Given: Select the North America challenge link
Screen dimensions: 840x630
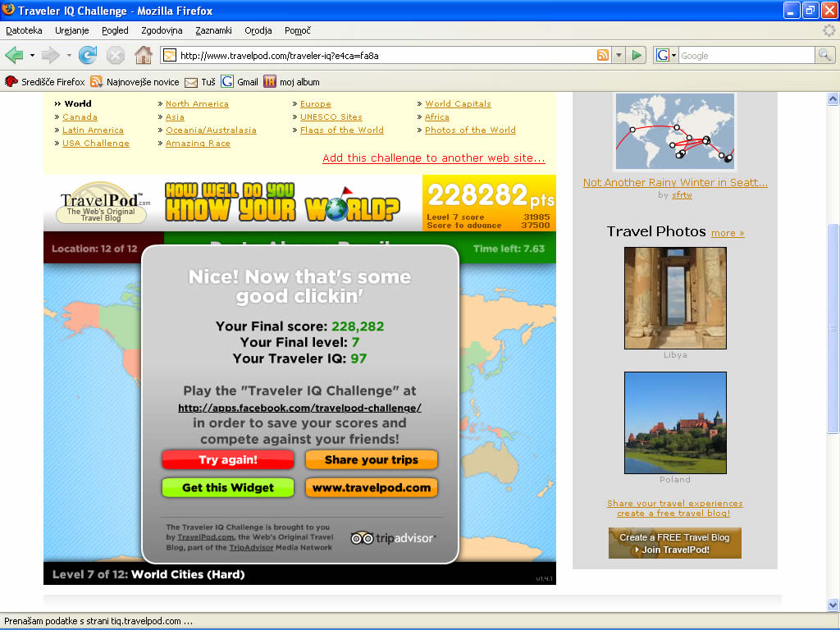Looking at the screenshot, I should click(x=197, y=104).
